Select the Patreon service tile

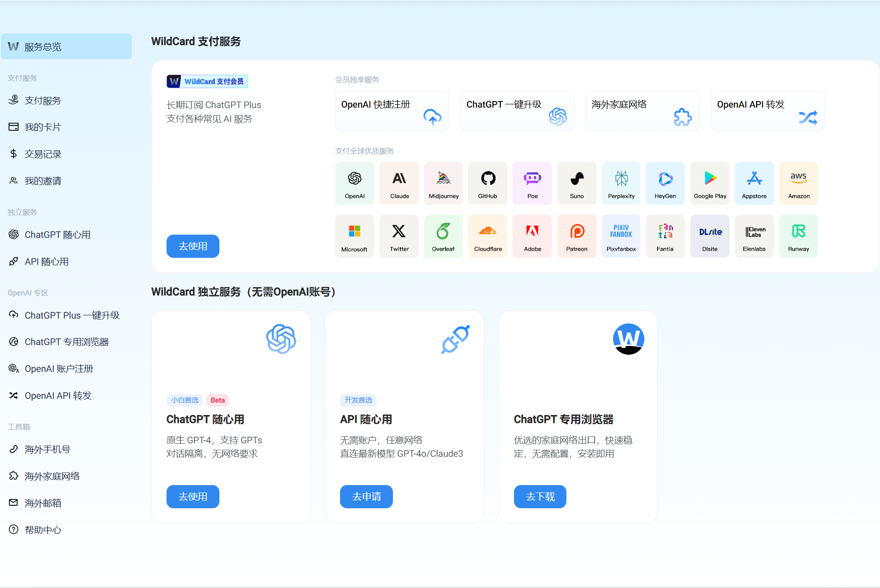(x=577, y=236)
